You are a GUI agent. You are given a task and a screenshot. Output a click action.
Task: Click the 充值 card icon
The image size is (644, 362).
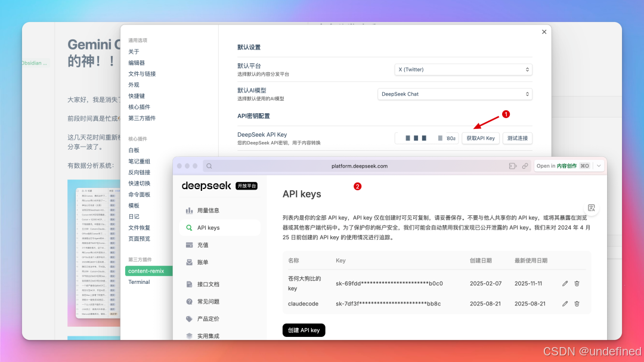click(x=189, y=245)
